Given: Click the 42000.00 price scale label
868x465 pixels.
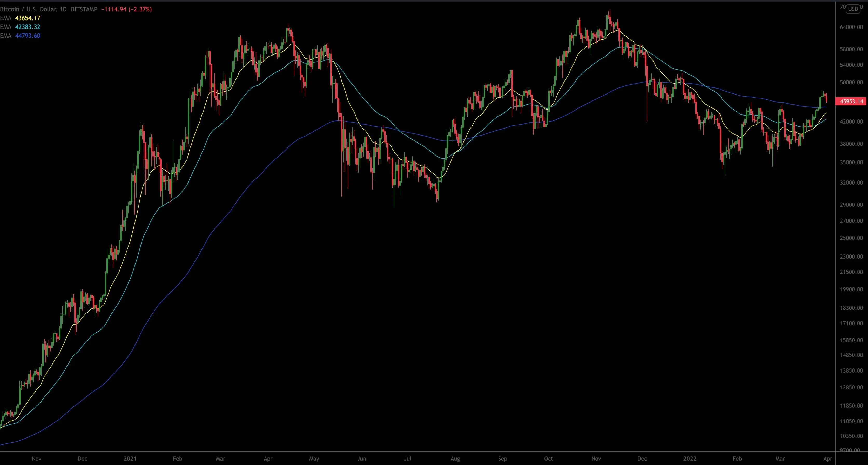Looking at the screenshot, I should 851,121.
